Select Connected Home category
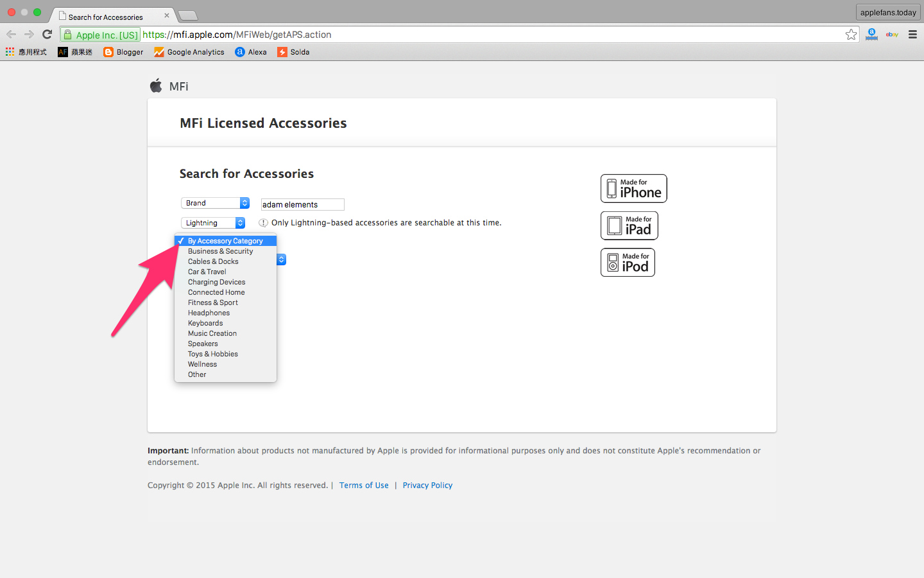 [x=225, y=292]
